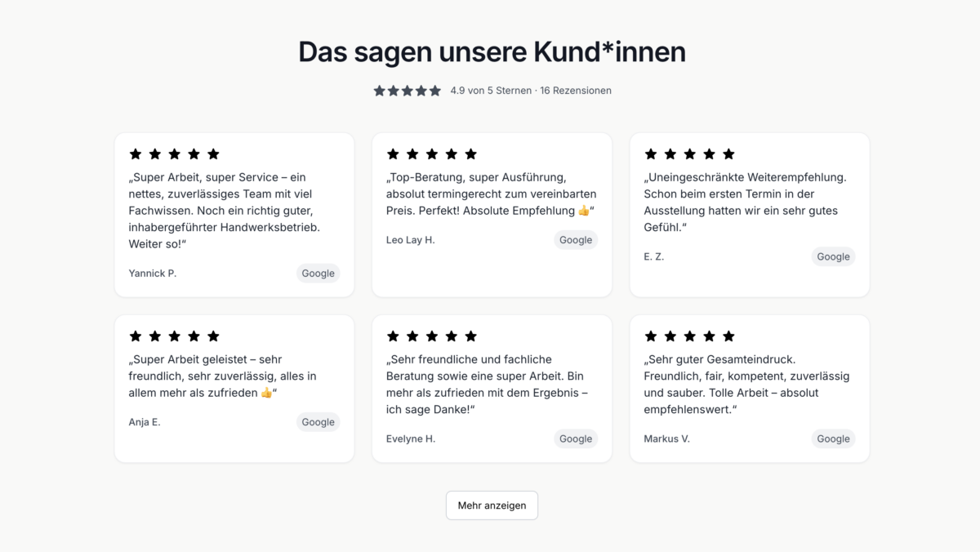Click the reviewer name Evelyne H.
The image size is (980, 552).
[411, 438]
